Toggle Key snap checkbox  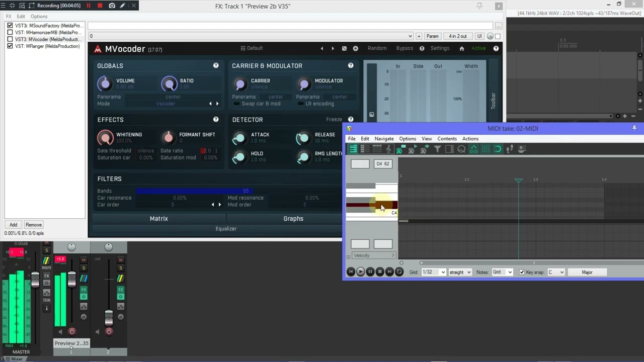pyautogui.click(x=522, y=272)
